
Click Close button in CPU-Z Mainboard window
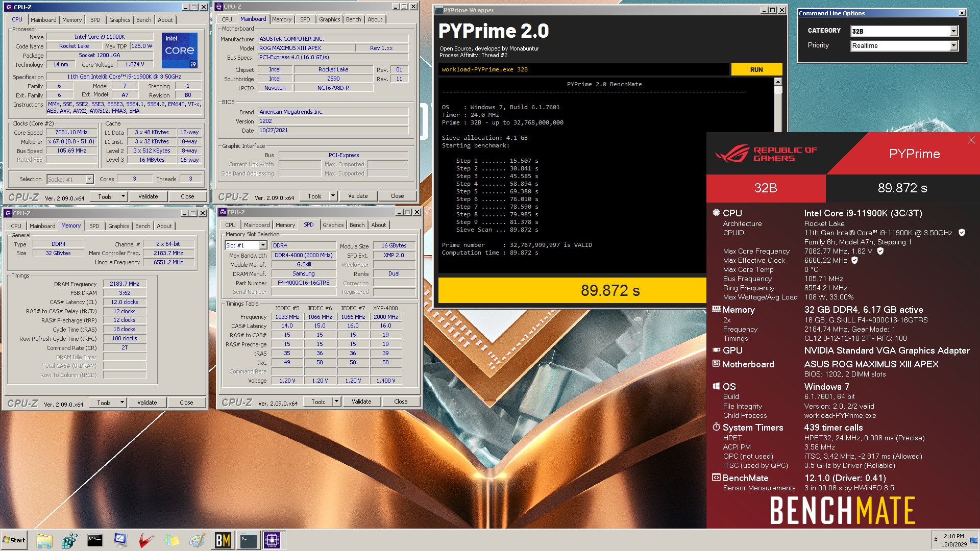[x=397, y=196]
